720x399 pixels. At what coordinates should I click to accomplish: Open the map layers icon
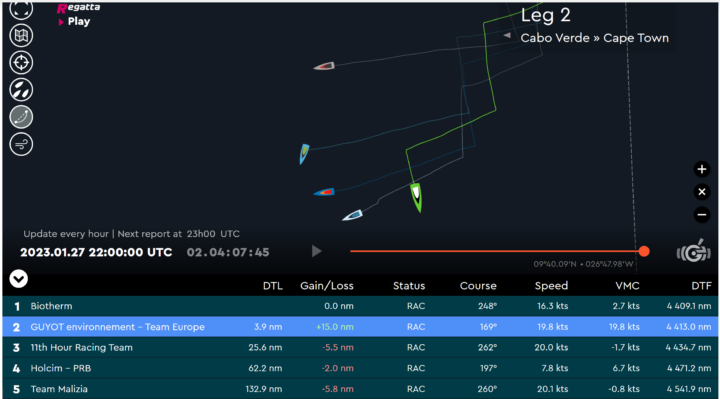coord(21,35)
